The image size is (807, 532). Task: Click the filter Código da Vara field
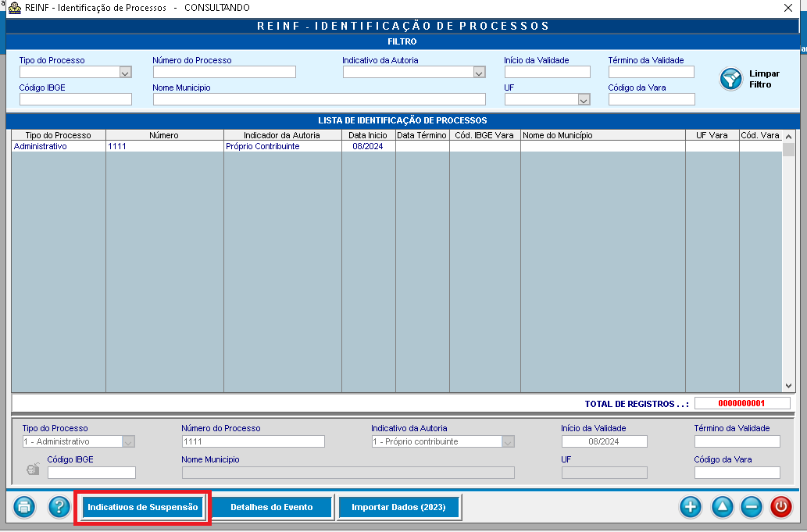coord(652,99)
